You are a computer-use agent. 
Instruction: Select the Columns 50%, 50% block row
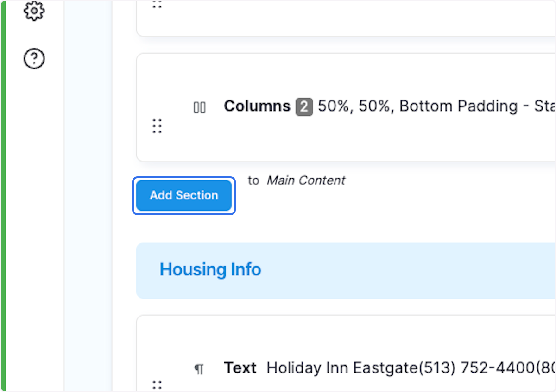324,107
